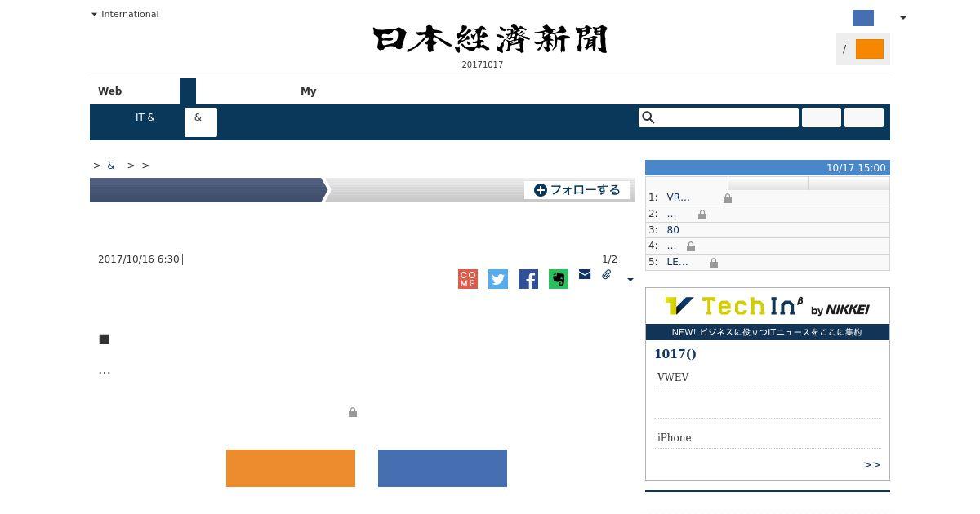Open ranking item 1 starting with VR
The width and height of the screenshot is (980, 514).
point(679,197)
